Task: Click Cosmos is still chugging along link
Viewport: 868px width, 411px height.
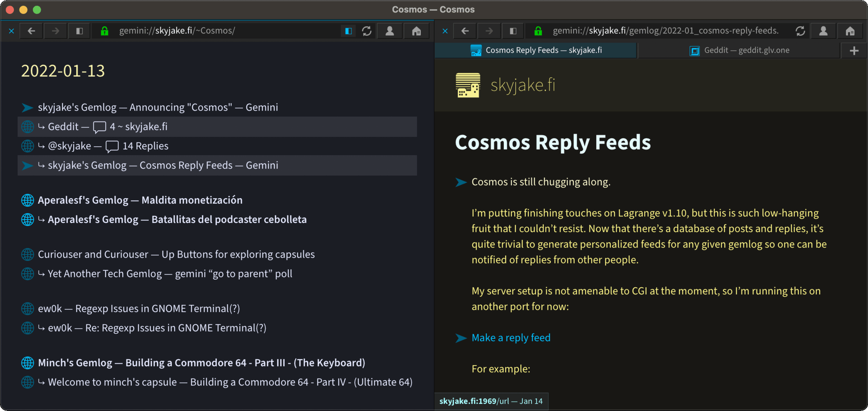Action: click(x=541, y=182)
